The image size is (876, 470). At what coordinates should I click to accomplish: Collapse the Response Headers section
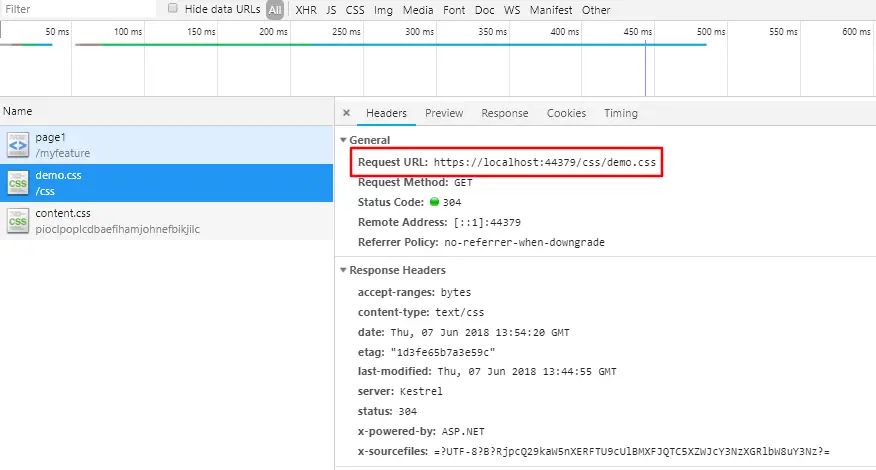[x=343, y=270]
